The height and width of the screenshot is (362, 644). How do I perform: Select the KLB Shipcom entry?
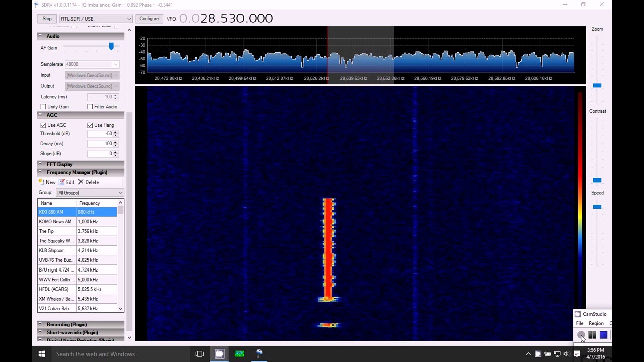[x=77, y=250]
